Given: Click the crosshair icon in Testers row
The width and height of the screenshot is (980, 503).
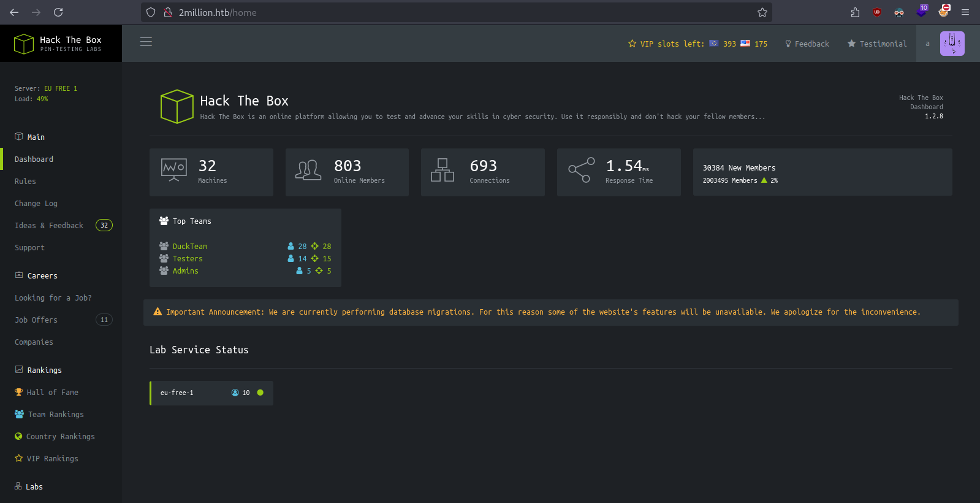Looking at the screenshot, I should click(314, 258).
